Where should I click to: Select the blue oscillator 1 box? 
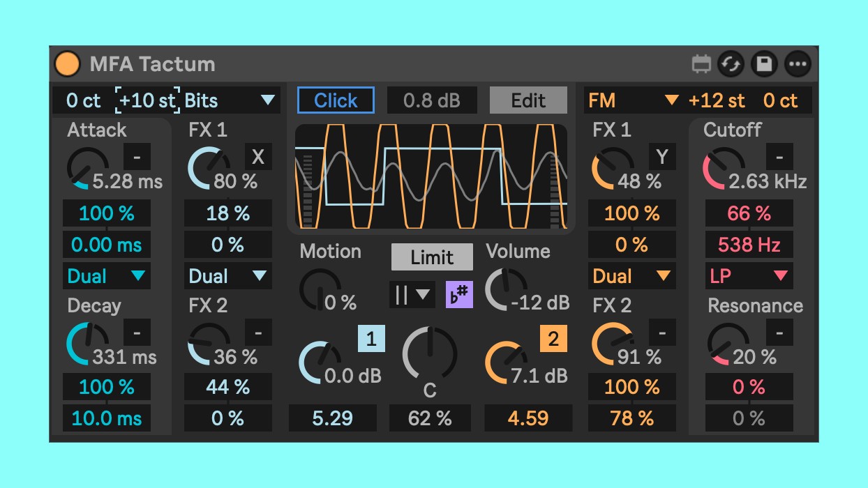click(371, 339)
